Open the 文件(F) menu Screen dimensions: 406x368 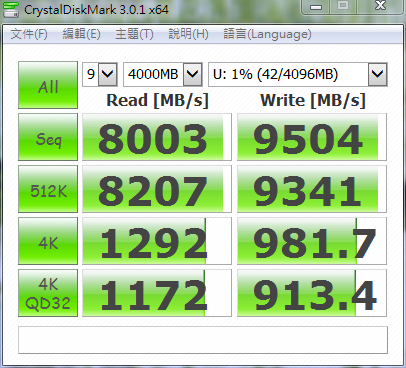click(x=29, y=34)
